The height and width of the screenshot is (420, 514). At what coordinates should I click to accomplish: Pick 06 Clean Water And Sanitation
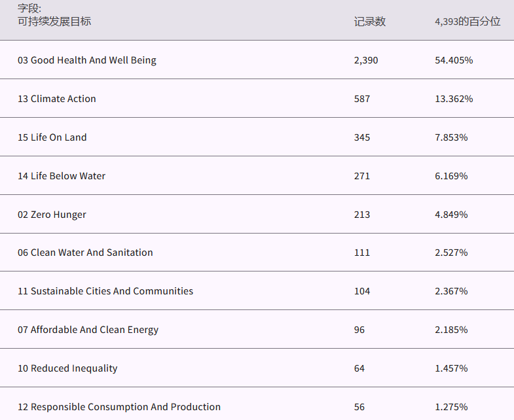point(85,253)
